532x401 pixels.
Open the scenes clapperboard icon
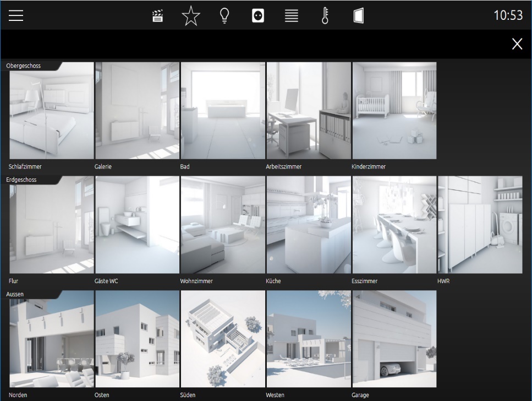coord(157,16)
